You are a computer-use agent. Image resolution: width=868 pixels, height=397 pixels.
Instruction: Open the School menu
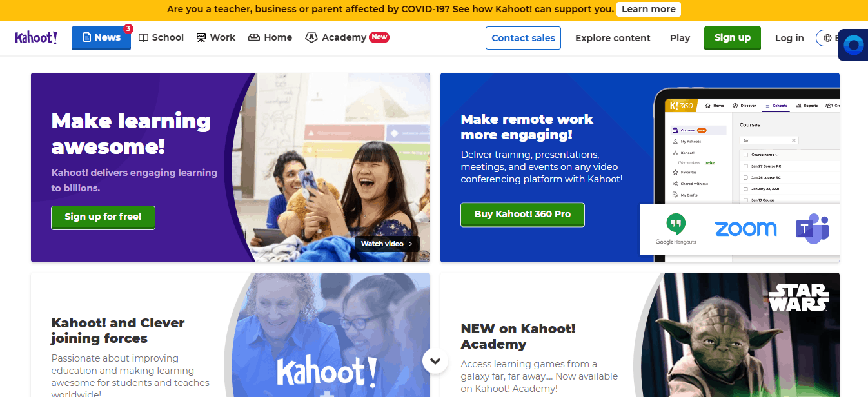point(161,37)
